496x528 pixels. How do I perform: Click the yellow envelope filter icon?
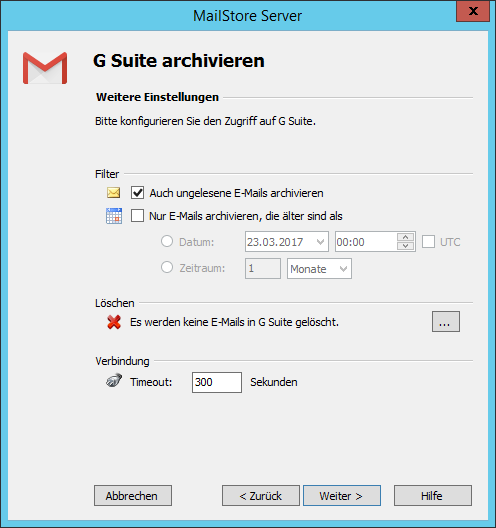pos(113,193)
